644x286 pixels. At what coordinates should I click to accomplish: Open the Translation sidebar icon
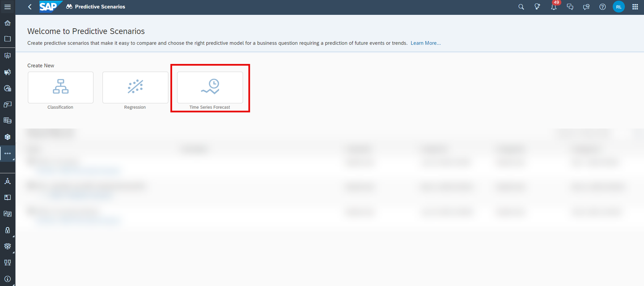[x=8, y=213]
